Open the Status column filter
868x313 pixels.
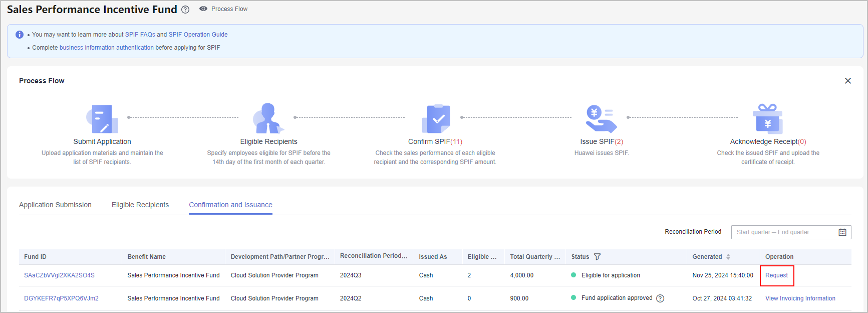[x=597, y=257]
